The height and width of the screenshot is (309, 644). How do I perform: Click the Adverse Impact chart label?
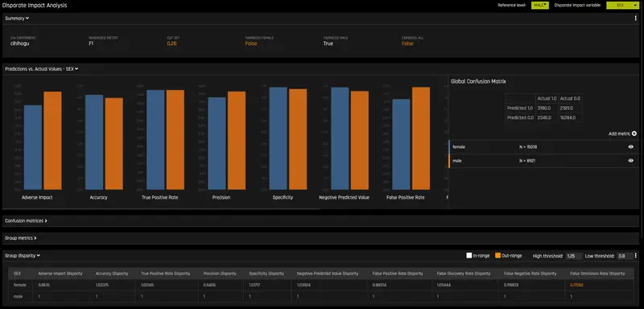point(37,197)
